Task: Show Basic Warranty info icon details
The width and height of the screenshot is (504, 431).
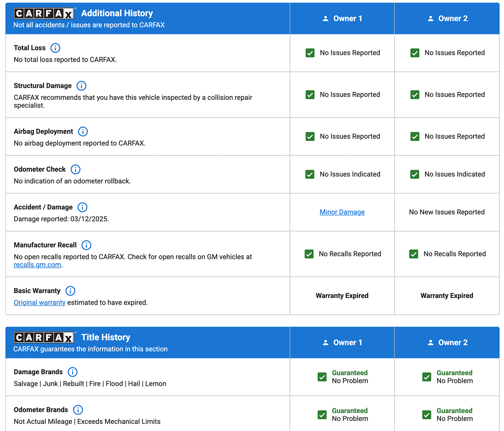Action: pos(70,291)
